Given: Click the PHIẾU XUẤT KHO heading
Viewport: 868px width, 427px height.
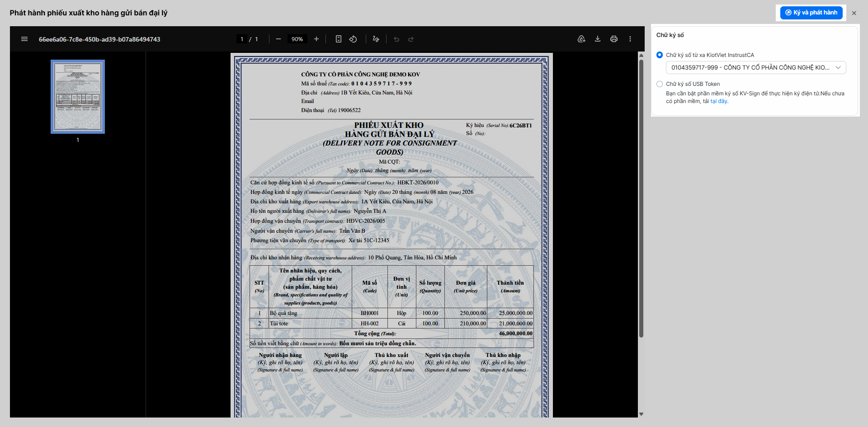Looking at the screenshot, I should tap(389, 125).
